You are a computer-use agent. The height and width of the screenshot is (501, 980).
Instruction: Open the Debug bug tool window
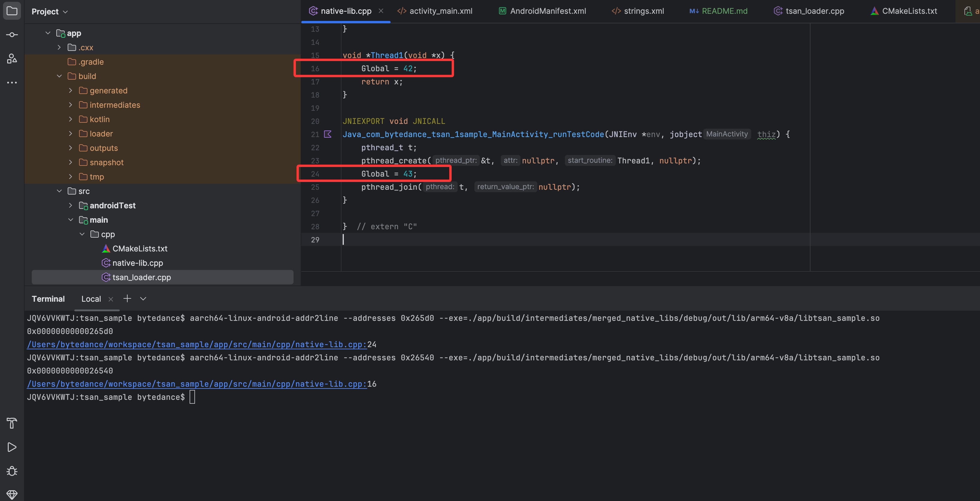pyautogui.click(x=12, y=471)
